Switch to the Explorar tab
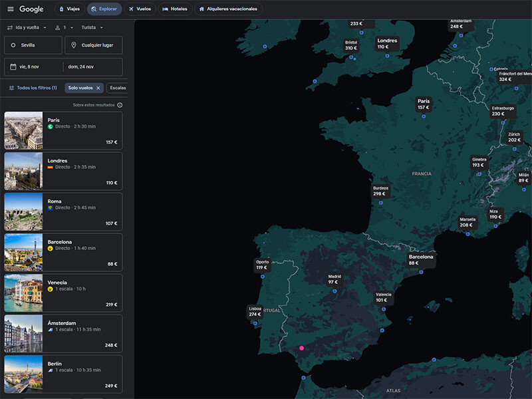The width and height of the screenshot is (532, 399). 104,9
